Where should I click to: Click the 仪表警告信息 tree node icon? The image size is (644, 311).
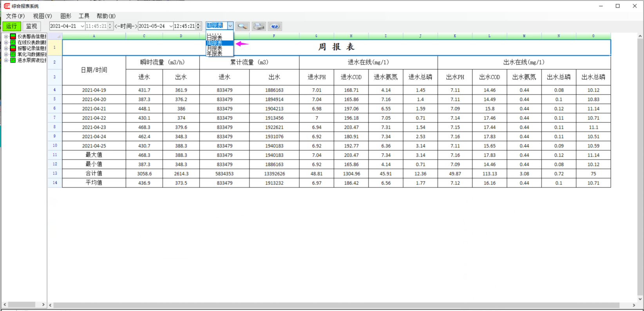13,36
